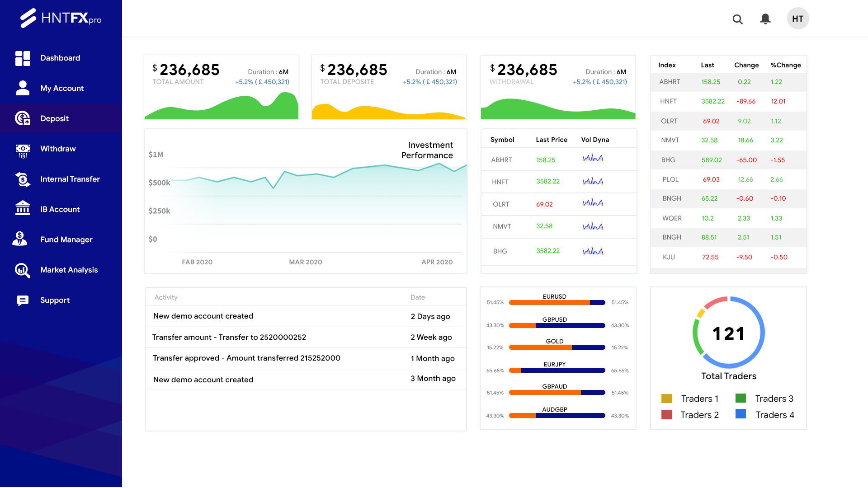Click the HT user avatar
This screenshot has height=488, width=868.
797,19
